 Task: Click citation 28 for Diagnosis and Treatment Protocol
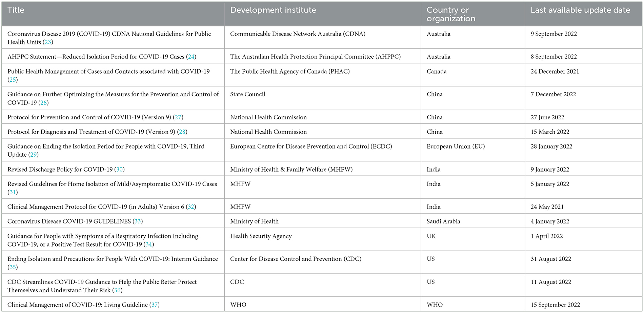point(182,132)
